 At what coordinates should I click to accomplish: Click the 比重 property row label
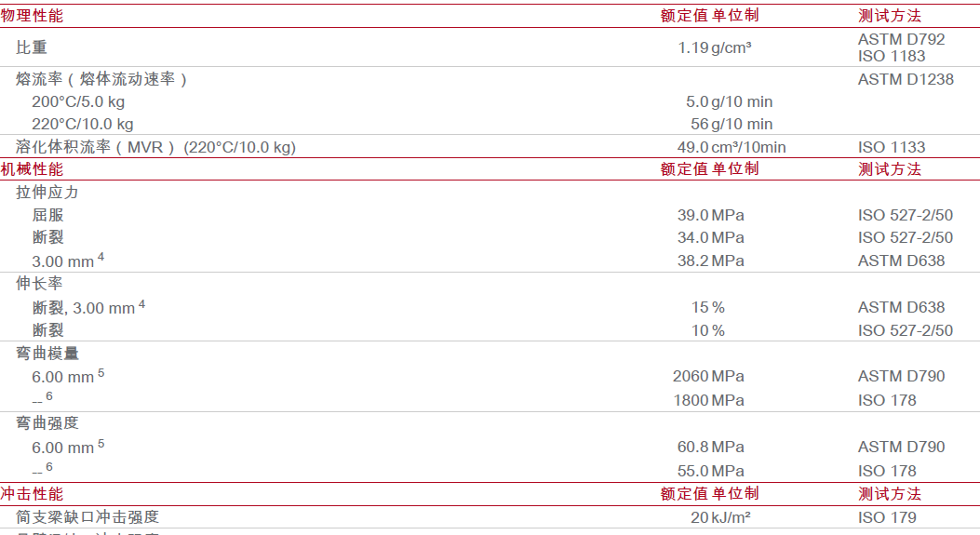pos(32,47)
